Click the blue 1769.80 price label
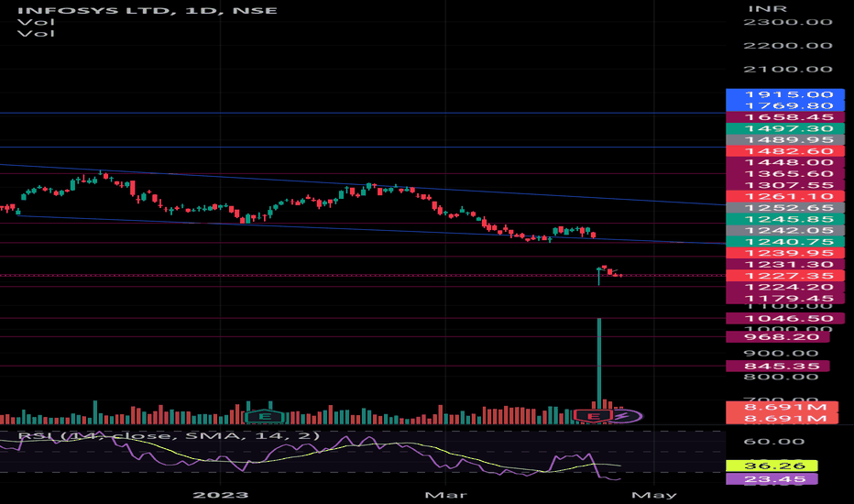Viewport: 854px width, 504px height. (x=785, y=105)
